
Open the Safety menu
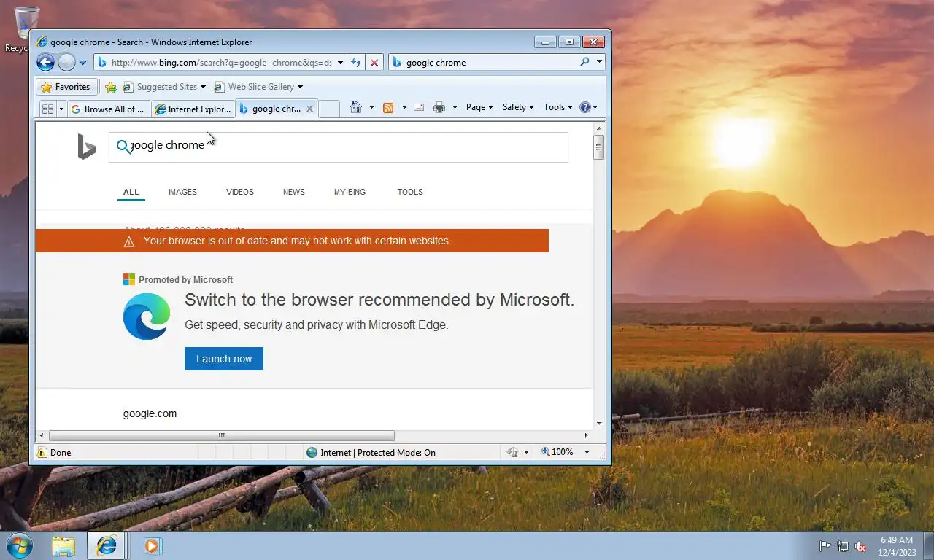coord(518,107)
